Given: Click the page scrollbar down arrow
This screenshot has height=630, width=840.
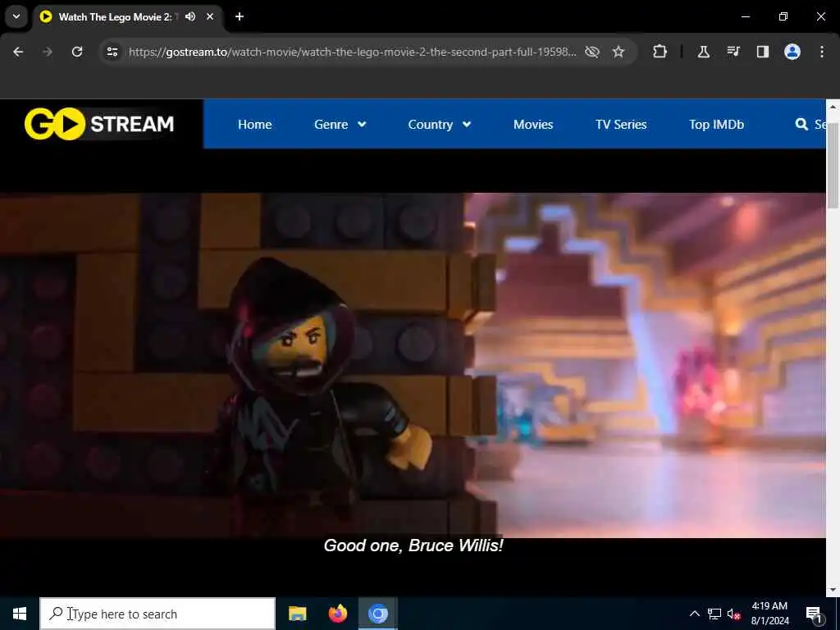Looking at the screenshot, I should [x=833, y=589].
